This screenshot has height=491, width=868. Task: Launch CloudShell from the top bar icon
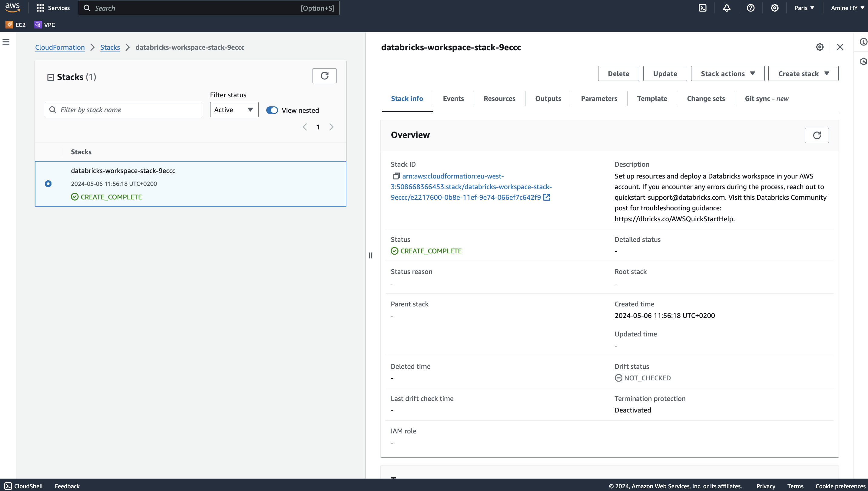click(703, 8)
